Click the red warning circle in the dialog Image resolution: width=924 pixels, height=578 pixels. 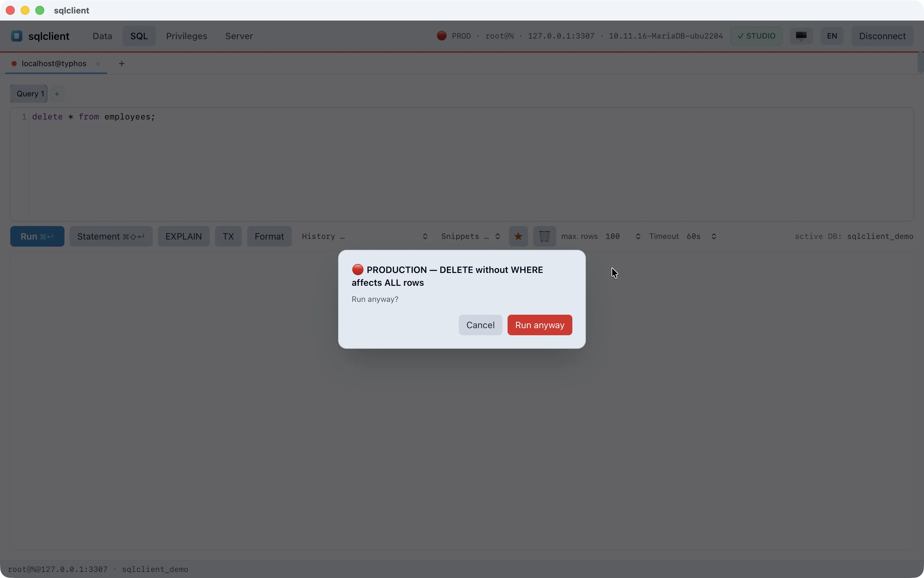click(358, 269)
